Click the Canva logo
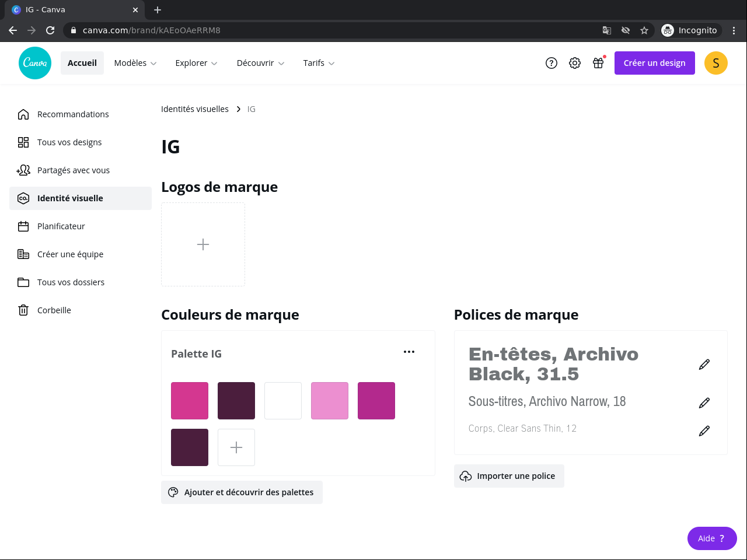747x560 pixels. (35, 63)
